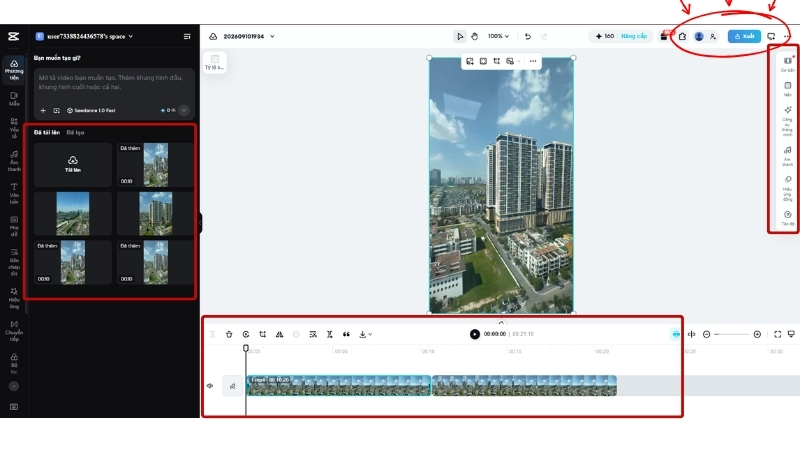This screenshot has width=800, height=450.
Task: Expand more sidebar tools with down chevron
Action: point(14,386)
